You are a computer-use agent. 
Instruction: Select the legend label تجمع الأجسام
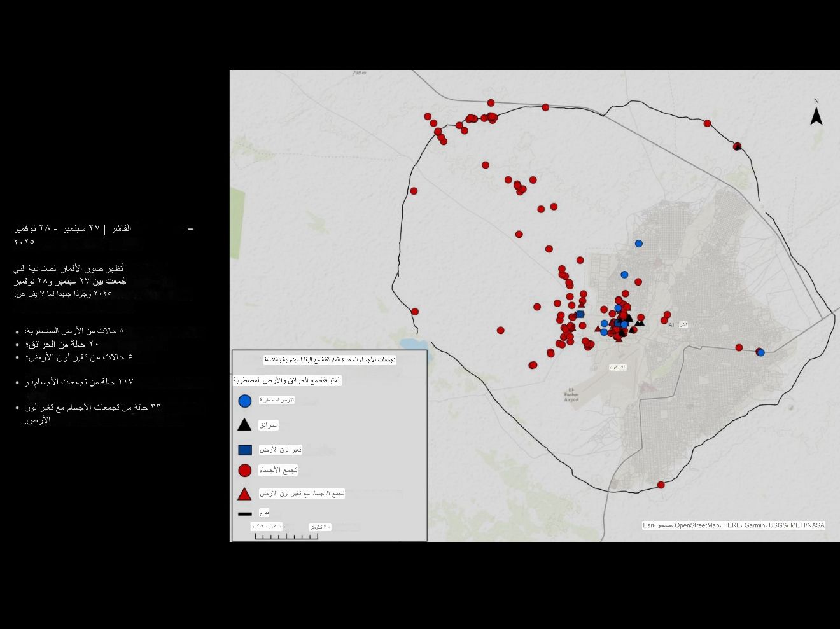[278, 471]
